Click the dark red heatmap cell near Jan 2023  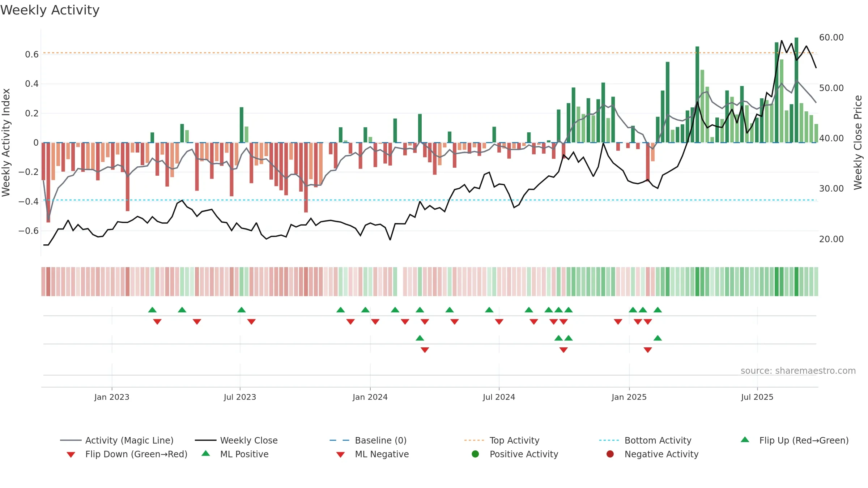pyautogui.click(x=128, y=282)
